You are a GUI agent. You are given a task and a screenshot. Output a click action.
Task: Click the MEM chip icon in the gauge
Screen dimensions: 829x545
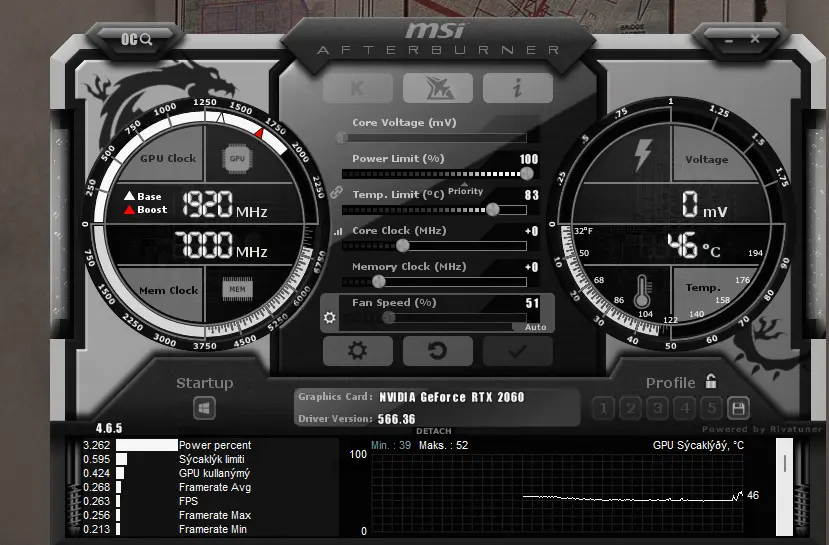(237, 289)
